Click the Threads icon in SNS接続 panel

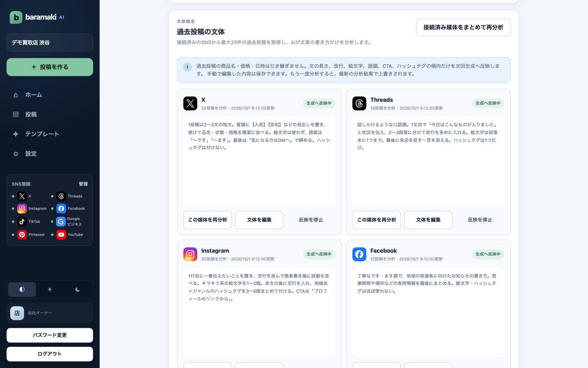click(x=61, y=197)
